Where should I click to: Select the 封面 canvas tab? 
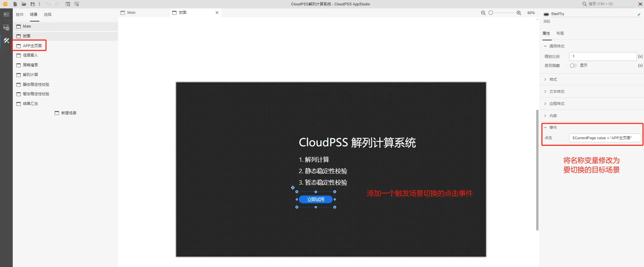click(x=196, y=13)
